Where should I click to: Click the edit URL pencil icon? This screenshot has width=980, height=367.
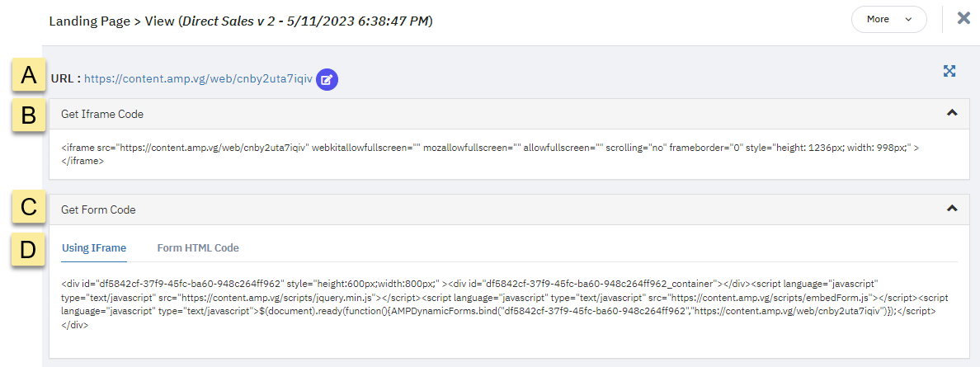tap(327, 79)
